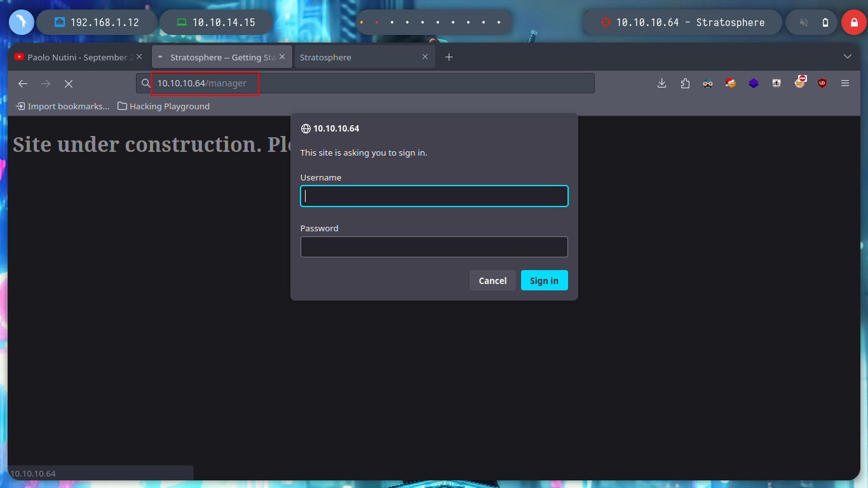Go back to the previous page

pos(23,84)
